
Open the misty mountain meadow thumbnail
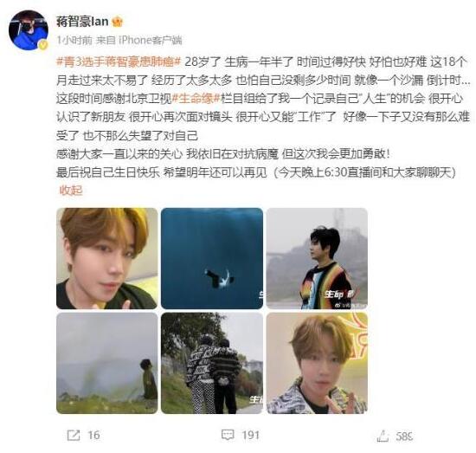pyautogui.click(x=107, y=363)
